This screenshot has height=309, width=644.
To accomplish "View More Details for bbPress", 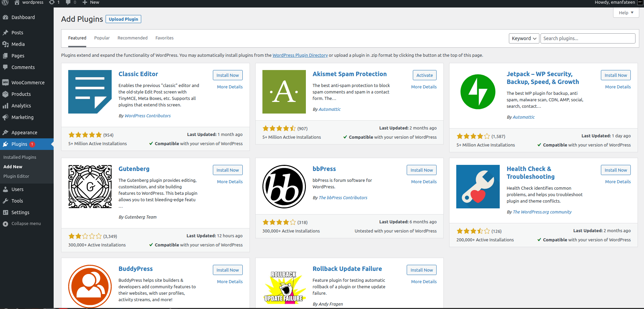I will pos(424,182).
